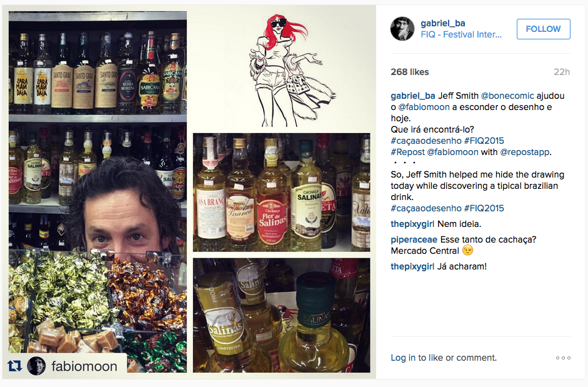Click fabiomoon's small avatar in repost banner
Image resolution: width=588 pixels, height=387 pixels.
coord(36,366)
